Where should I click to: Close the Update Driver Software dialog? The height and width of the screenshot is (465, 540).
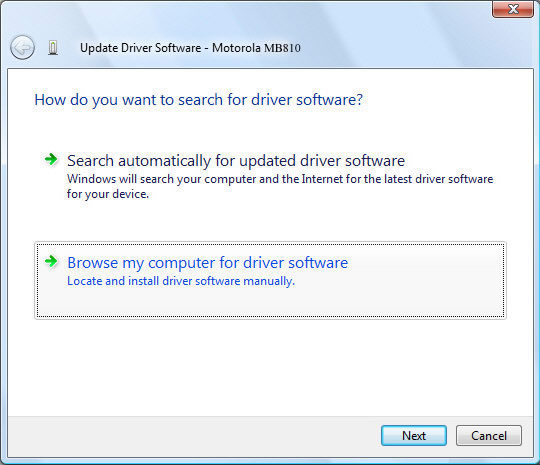coord(513,9)
